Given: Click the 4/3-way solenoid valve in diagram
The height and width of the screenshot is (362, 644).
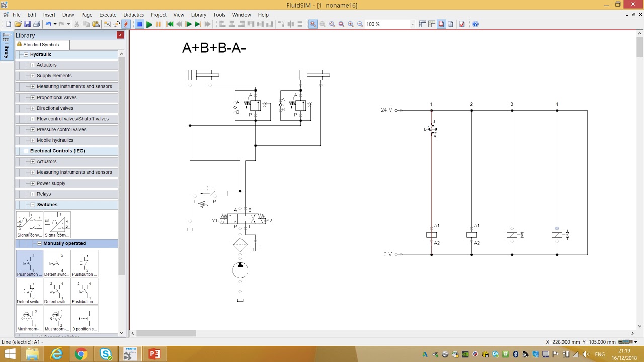Looking at the screenshot, I should 242,219.
